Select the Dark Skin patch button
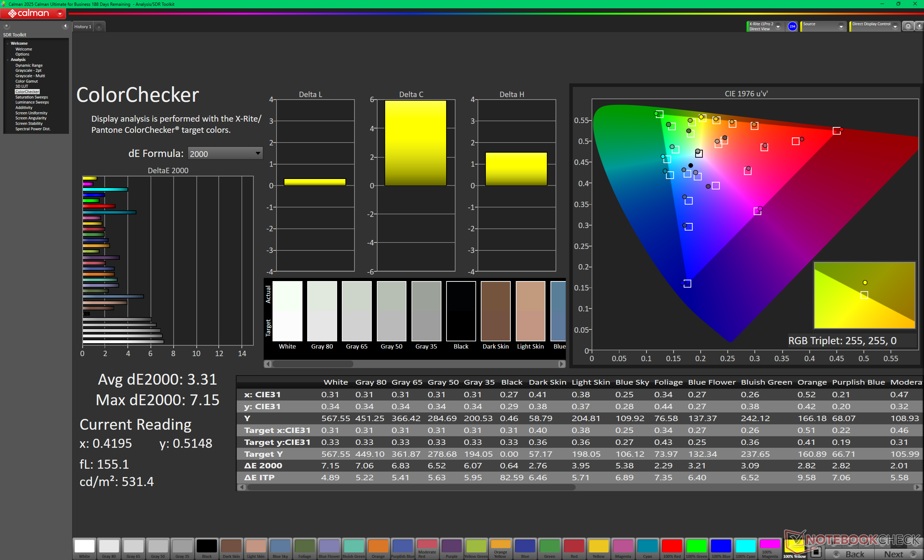The image size is (924, 560). point(231,548)
